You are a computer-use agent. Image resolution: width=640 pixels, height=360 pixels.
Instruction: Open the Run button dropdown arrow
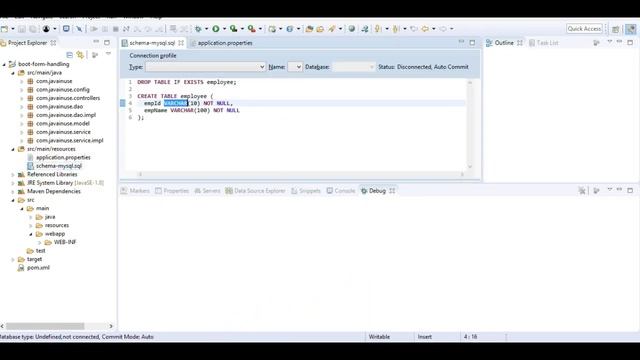coord(224,29)
